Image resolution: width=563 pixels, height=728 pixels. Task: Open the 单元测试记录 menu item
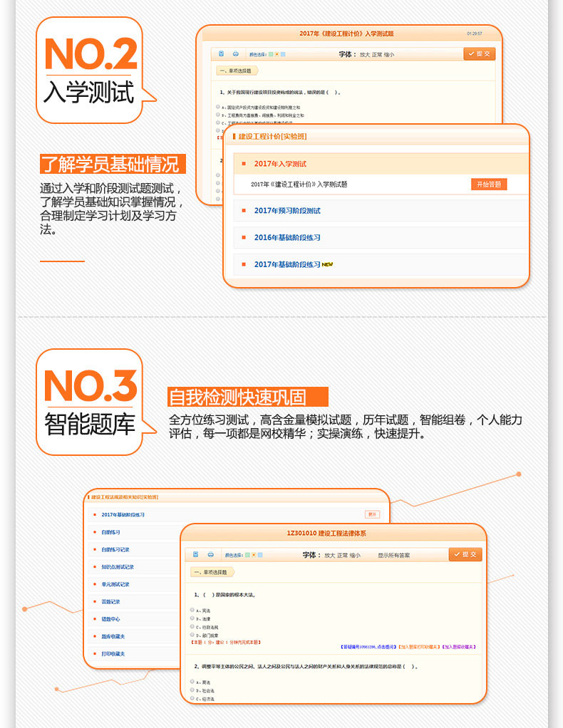115,585
